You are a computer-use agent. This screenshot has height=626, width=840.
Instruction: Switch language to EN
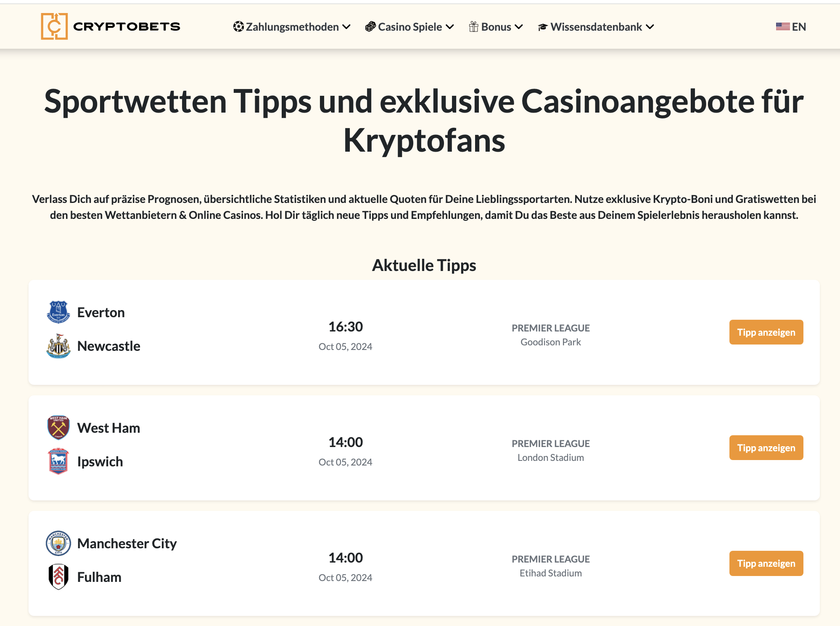[799, 27]
